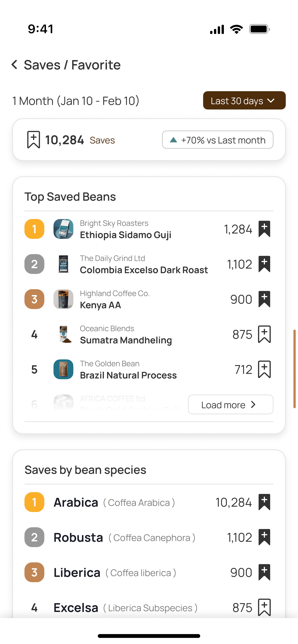Save Sumatra Mandheling with the bookmark icon
The height and width of the screenshot is (644, 298).
tap(264, 334)
